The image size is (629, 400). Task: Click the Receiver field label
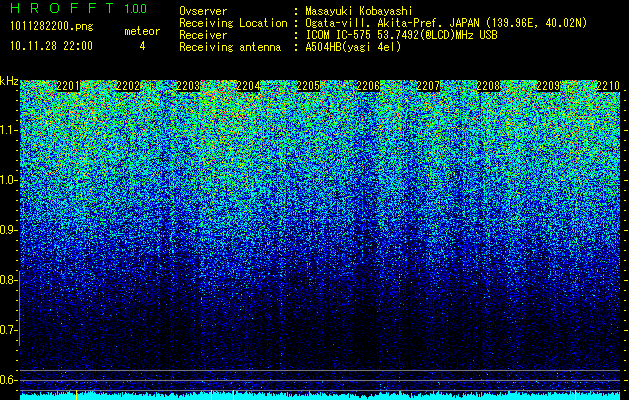click(203, 35)
